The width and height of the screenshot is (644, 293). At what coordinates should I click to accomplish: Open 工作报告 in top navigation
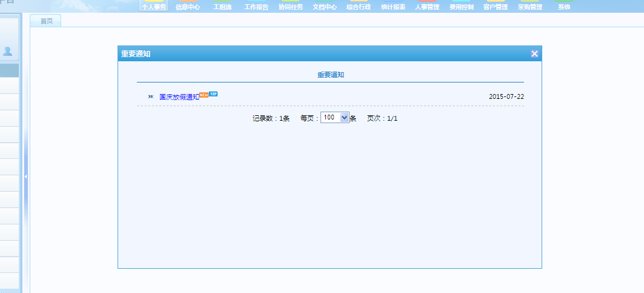(256, 7)
